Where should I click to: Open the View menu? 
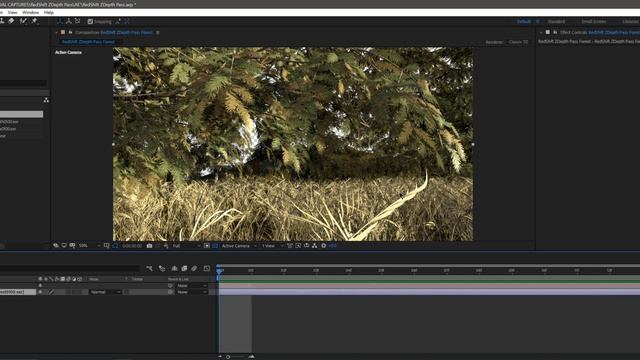point(12,12)
